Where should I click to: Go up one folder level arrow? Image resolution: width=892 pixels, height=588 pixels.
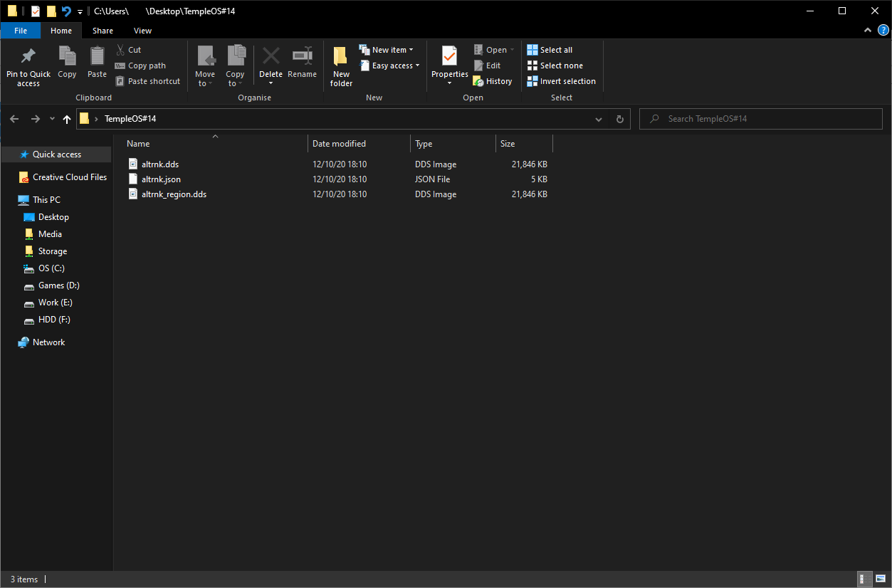pyautogui.click(x=67, y=119)
